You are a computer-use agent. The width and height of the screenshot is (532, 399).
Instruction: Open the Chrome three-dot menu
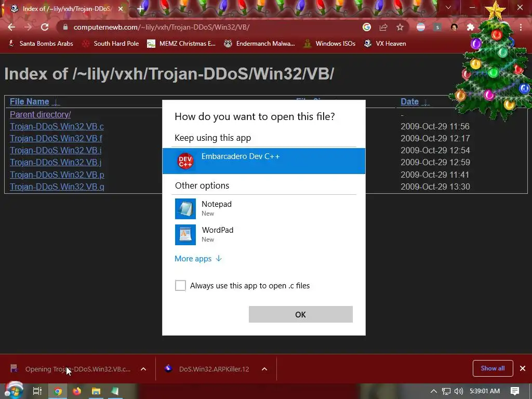point(521,27)
